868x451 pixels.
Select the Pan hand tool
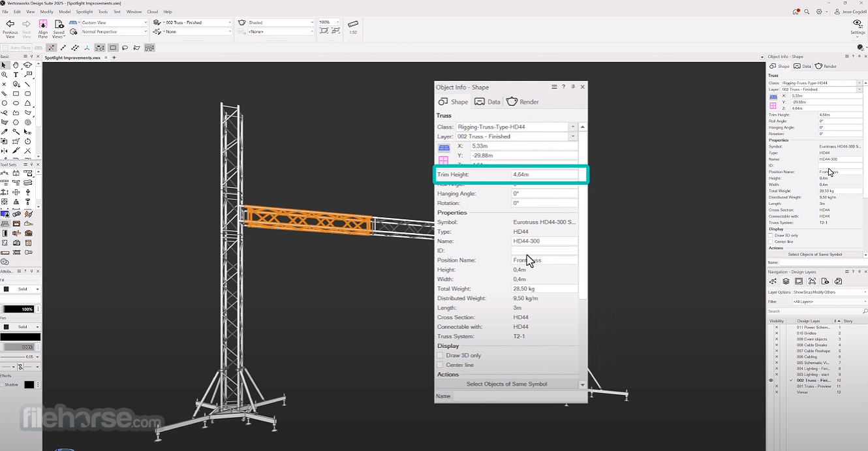[16, 65]
